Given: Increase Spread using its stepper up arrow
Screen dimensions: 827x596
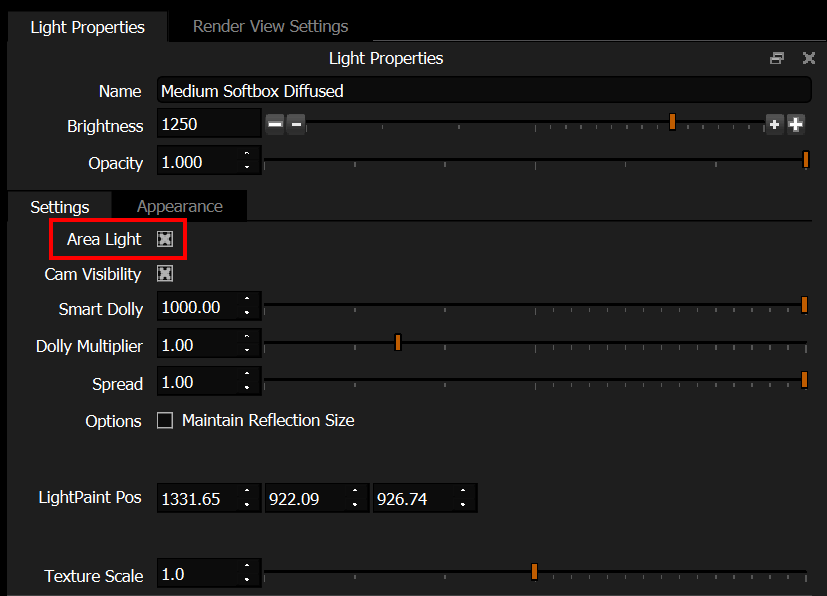Looking at the screenshot, I should click(246, 375).
